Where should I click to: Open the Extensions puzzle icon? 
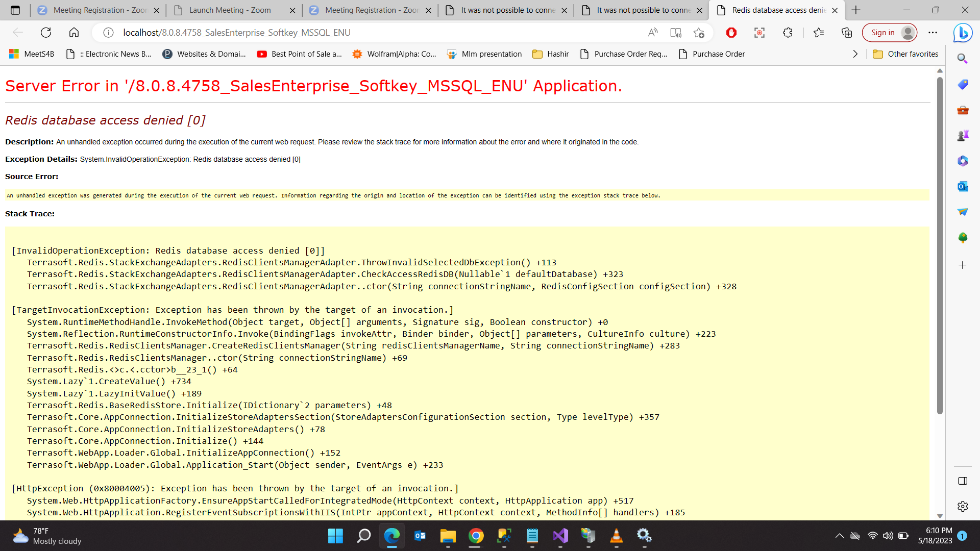(788, 33)
